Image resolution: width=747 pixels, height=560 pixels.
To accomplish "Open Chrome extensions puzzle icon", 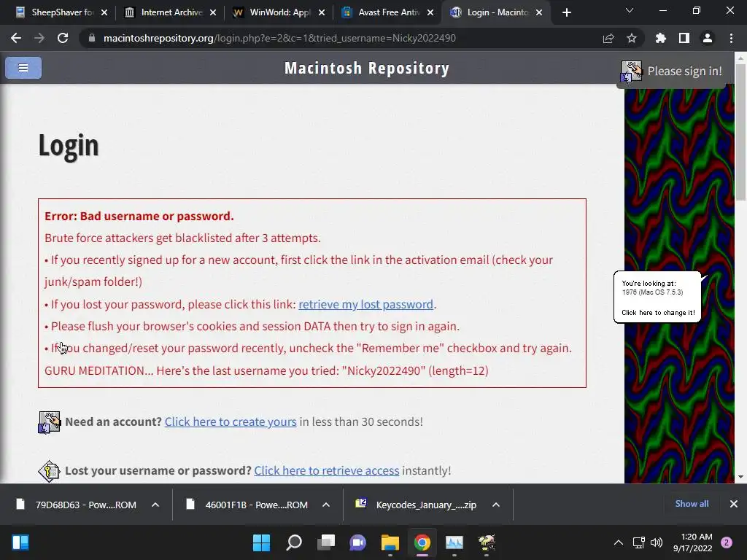I will pyautogui.click(x=661, y=38).
